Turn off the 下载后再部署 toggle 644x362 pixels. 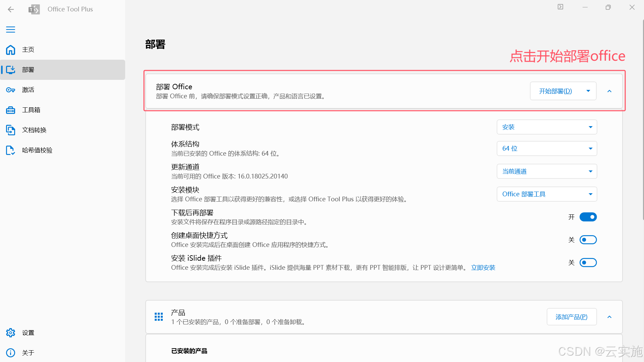click(588, 217)
